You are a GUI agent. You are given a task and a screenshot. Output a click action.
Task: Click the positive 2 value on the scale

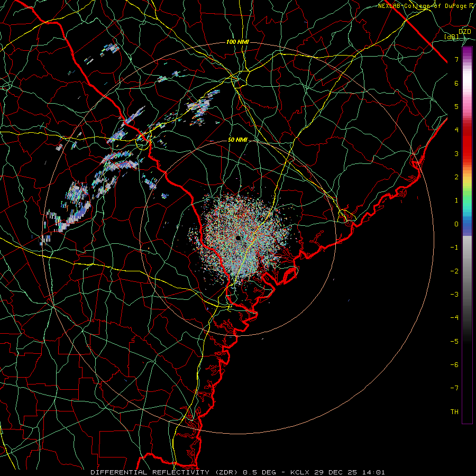pos(456,177)
